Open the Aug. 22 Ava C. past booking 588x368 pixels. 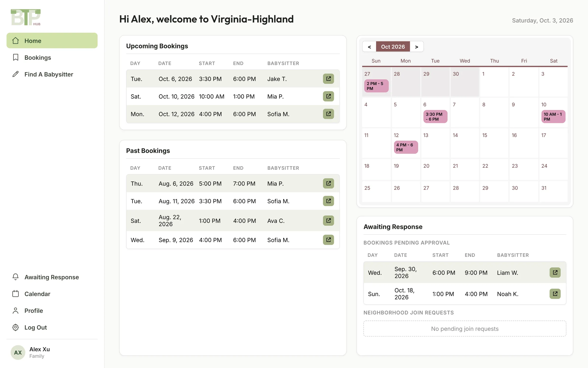click(328, 221)
